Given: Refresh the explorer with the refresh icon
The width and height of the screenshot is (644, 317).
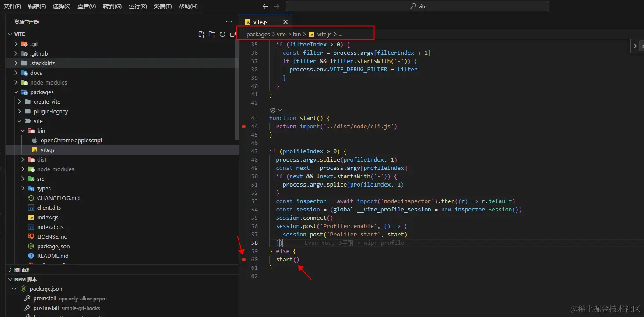Looking at the screenshot, I should 222,34.
